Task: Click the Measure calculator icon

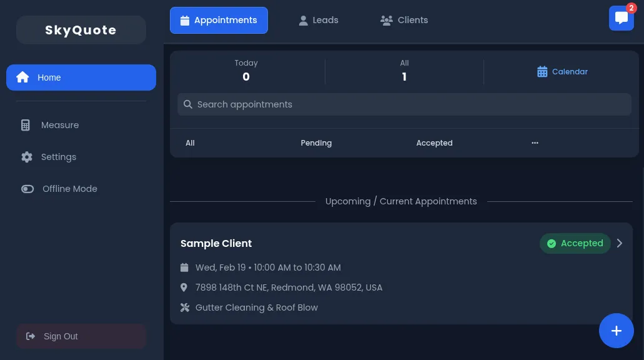Action: coord(26,125)
